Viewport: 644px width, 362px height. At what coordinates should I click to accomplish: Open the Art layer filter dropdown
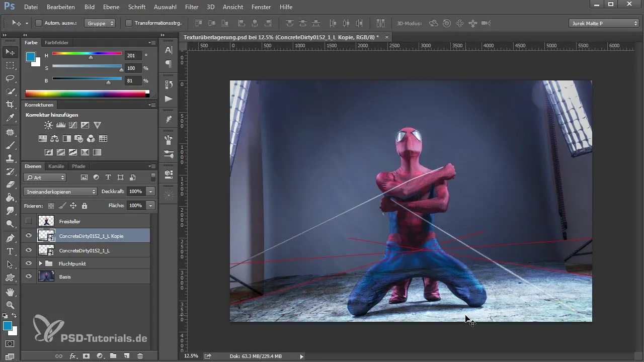[x=45, y=177]
